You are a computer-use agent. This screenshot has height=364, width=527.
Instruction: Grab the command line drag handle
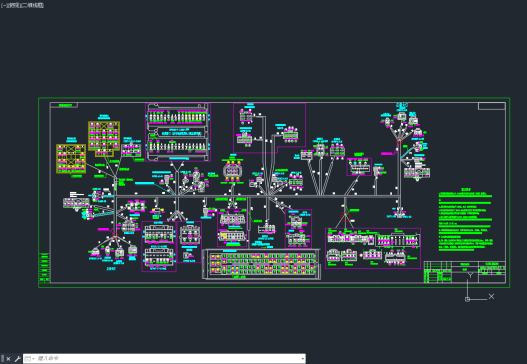pos(2,359)
